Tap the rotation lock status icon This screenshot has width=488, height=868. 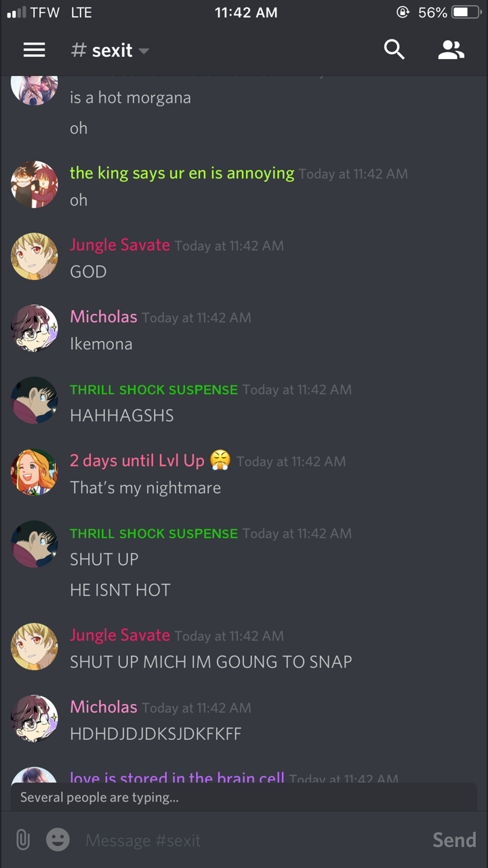[404, 12]
